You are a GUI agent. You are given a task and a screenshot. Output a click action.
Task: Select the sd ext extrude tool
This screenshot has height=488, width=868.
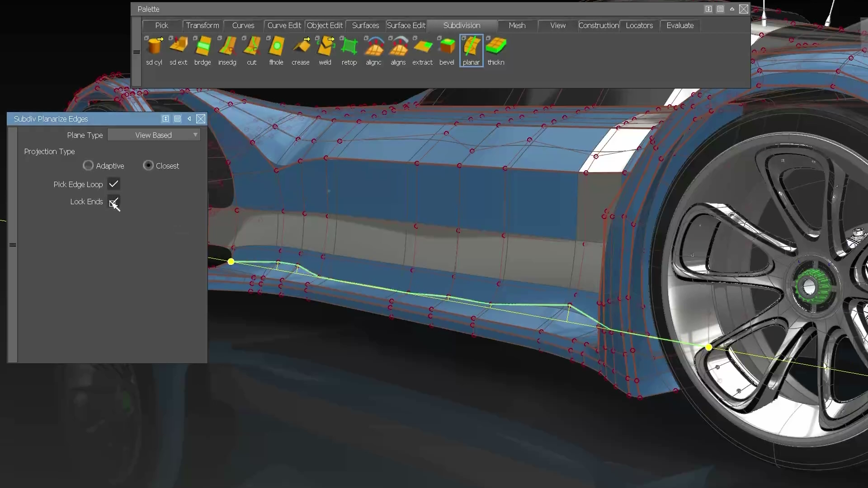coord(179,47)
